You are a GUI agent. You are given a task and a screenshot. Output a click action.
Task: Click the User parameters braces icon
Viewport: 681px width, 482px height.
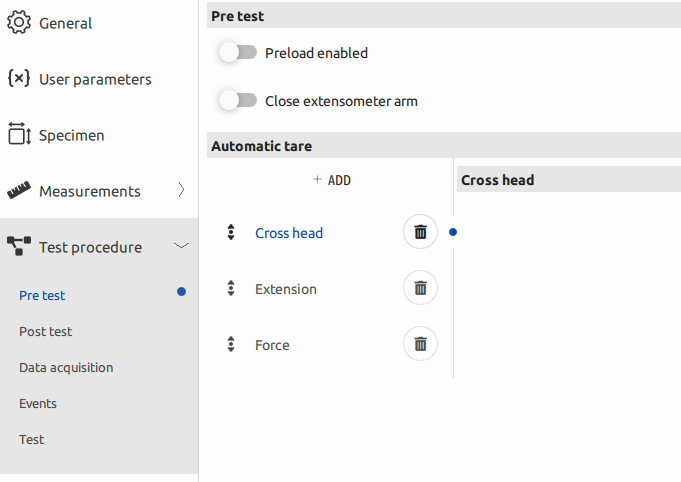tap(19, 79)
